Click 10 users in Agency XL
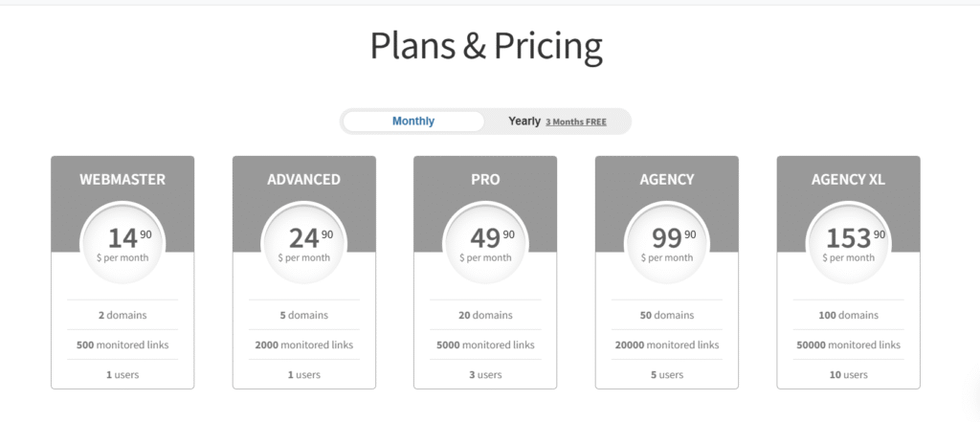This screenshot has height=422, width=980. point(848,374)
